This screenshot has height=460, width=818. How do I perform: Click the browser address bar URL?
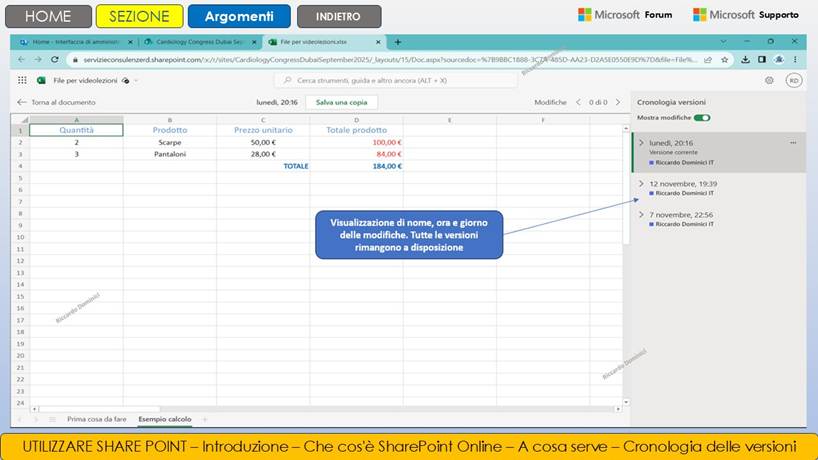click(x=389, y=60)
